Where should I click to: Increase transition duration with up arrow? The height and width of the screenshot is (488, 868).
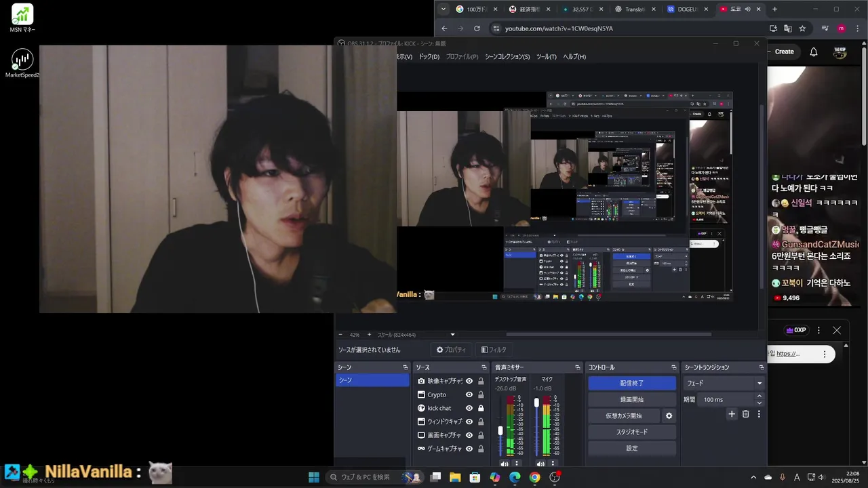759,396
